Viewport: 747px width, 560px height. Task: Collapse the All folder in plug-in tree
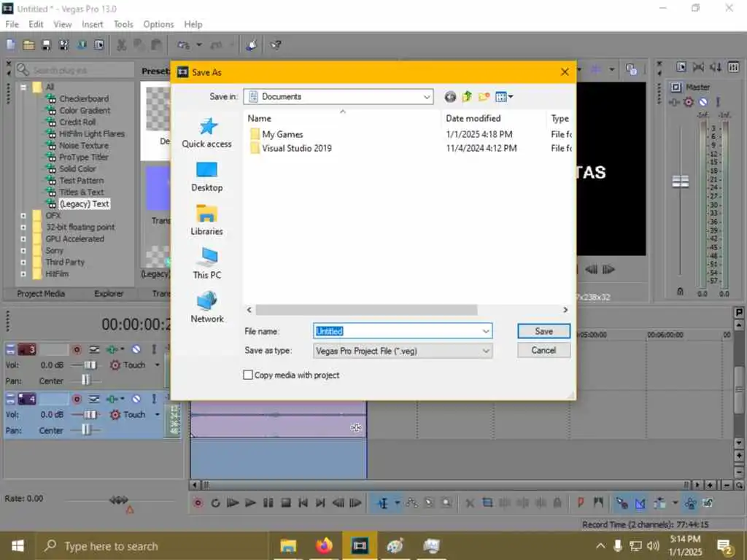coord(23,87)
